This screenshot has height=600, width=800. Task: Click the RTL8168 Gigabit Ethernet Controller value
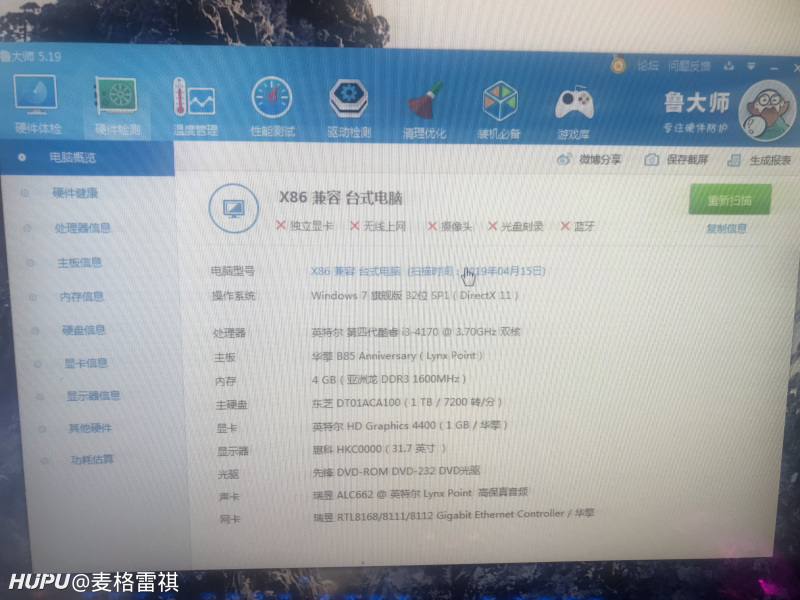(x=454, y=515)
